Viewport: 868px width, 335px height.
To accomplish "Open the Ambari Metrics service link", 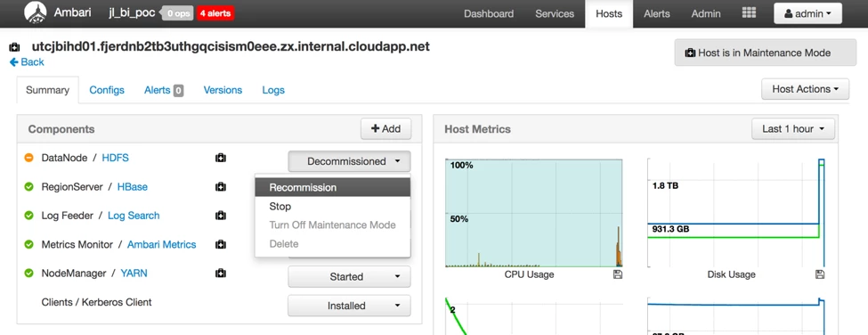I will coord(162,244).
